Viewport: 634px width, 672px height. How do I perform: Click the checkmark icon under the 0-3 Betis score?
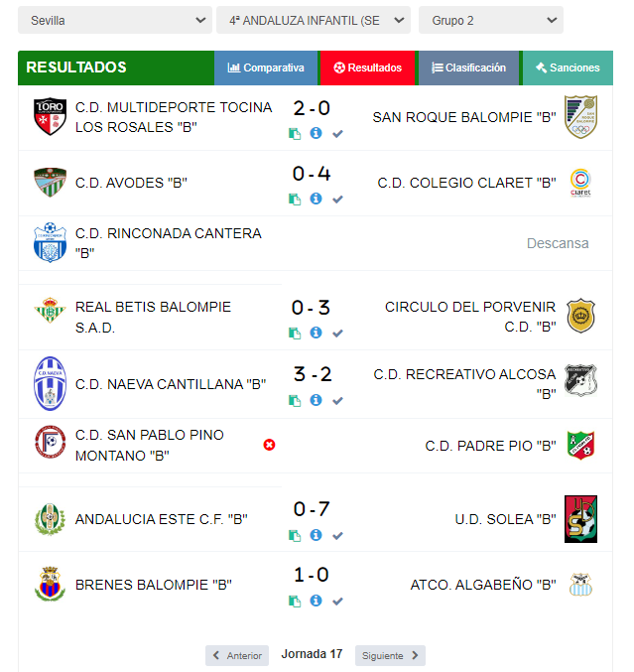[337, 333]
